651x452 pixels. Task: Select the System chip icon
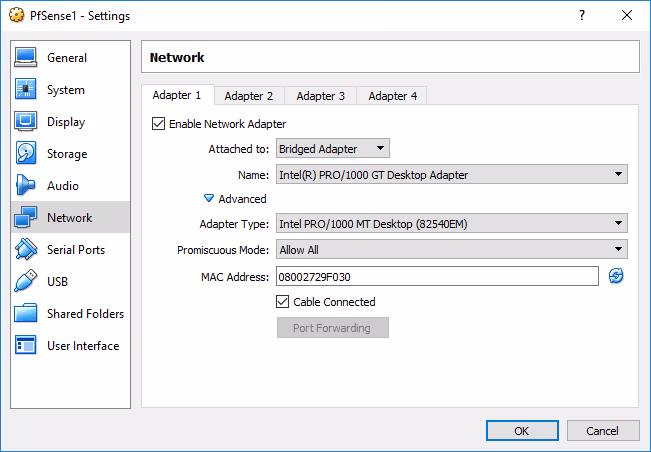(27, 90)
